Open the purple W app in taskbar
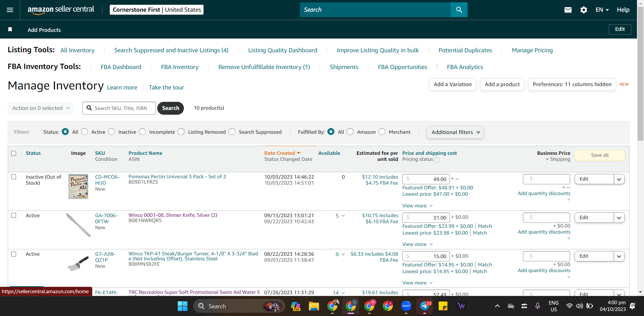 coord(462,306)
